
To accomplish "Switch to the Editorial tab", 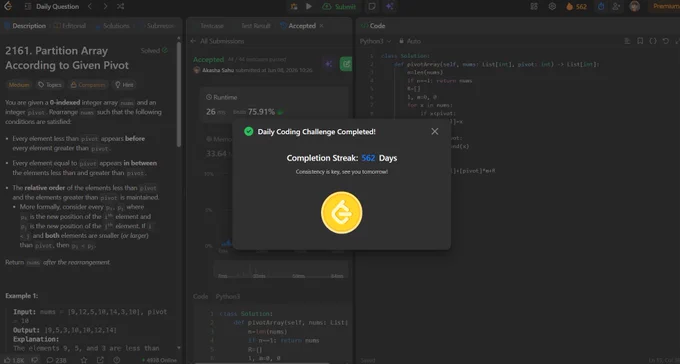I will point(70,26).
